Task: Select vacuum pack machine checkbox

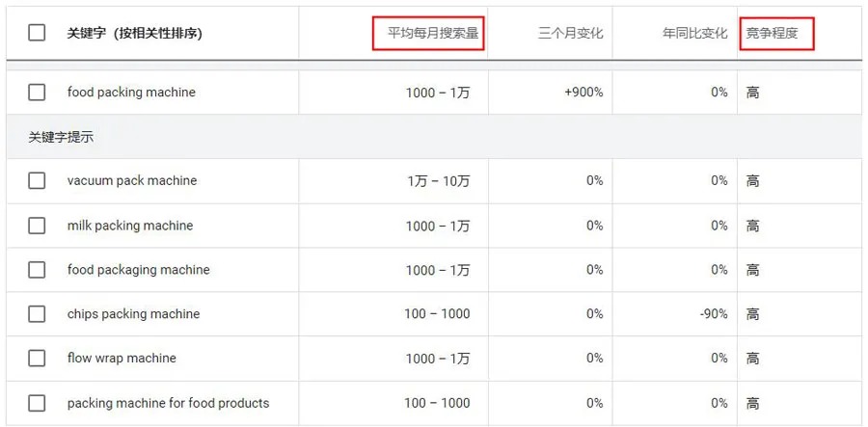Action: point(37,180)
